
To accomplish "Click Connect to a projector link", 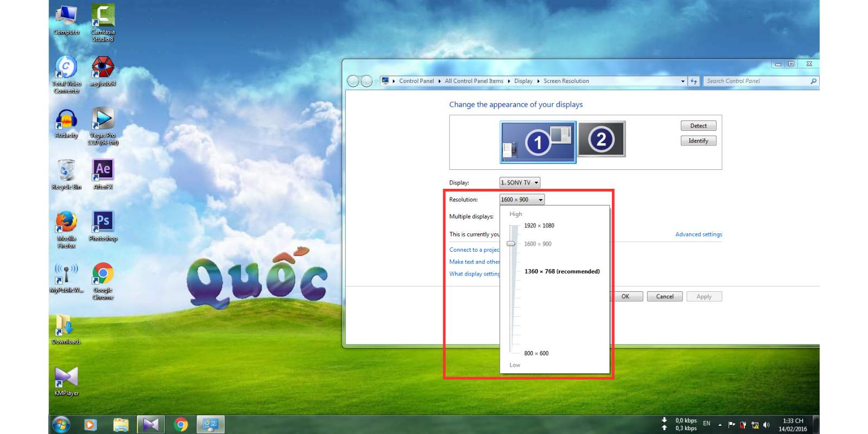I will coord(474,250).
